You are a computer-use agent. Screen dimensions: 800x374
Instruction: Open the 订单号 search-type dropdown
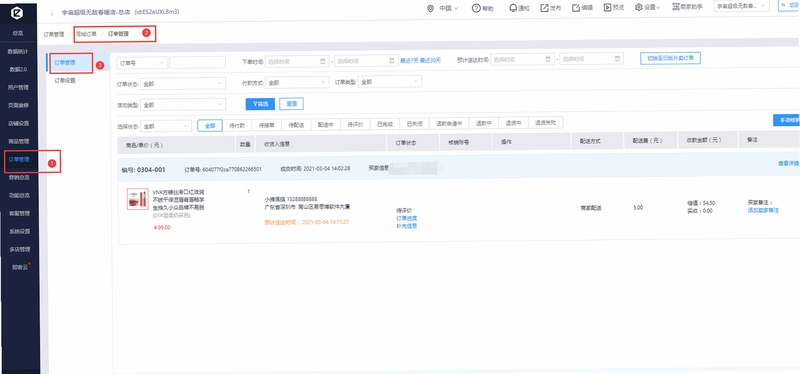142,62
